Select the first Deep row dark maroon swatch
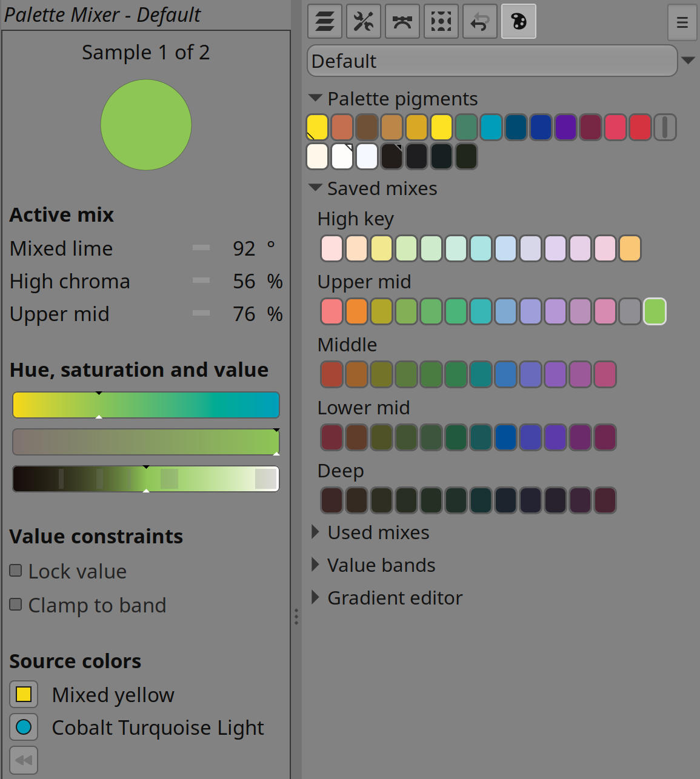The image size is (700, 779). click(332, 500)
